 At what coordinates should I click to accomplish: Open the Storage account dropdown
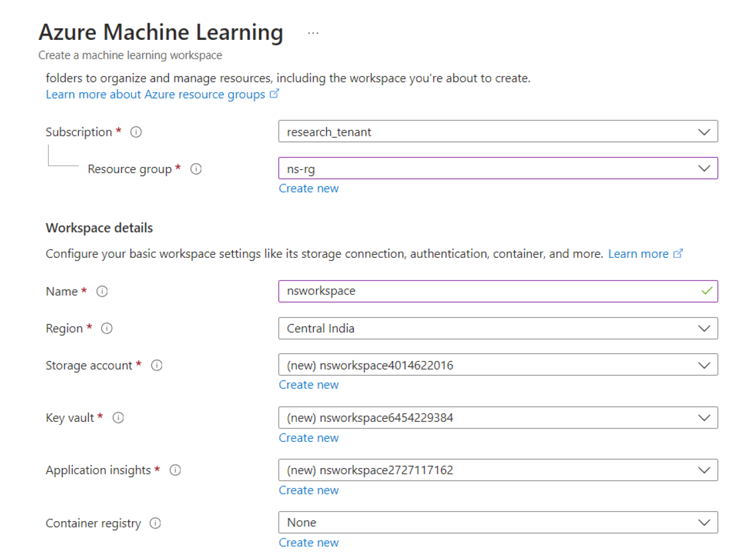pos(498,365)
